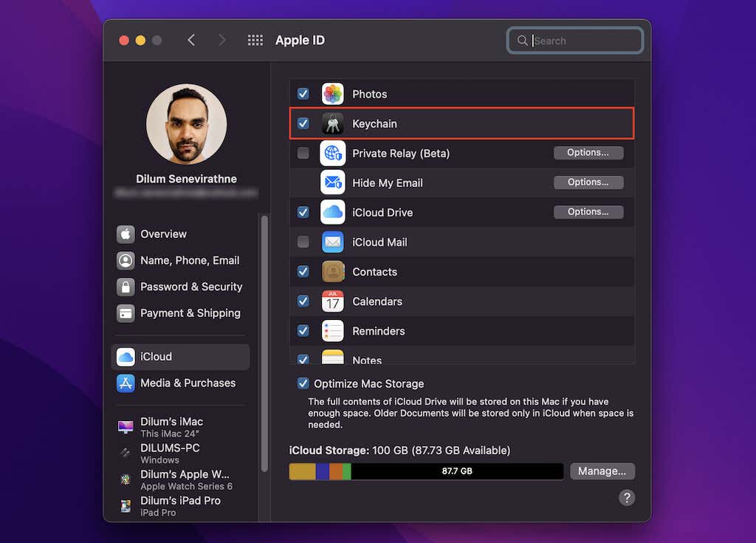Open Options for Private Relay
Screen dimensions: 756x543
(x=588, y=153)
